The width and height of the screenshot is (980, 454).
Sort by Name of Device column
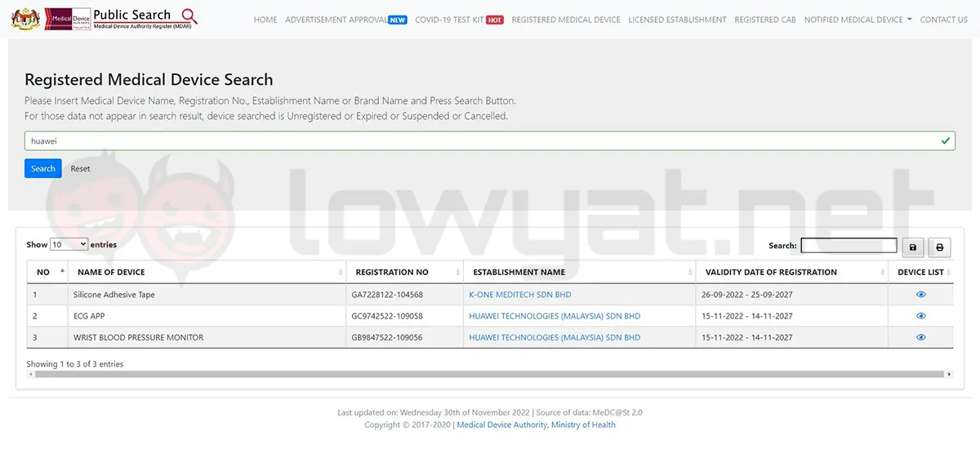pyautogui.click(x=207, y=272)
